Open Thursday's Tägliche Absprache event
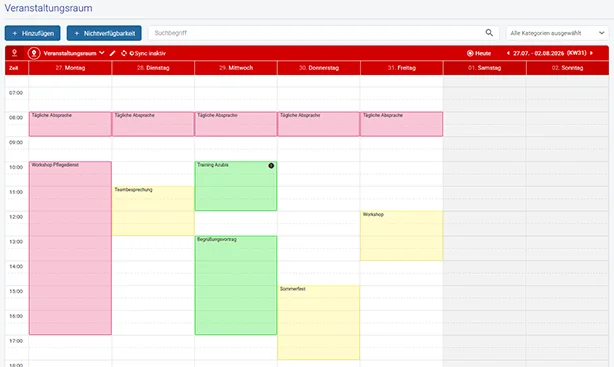Image resolution: width=614 pixels, height=367 pixels. point(319,124)
